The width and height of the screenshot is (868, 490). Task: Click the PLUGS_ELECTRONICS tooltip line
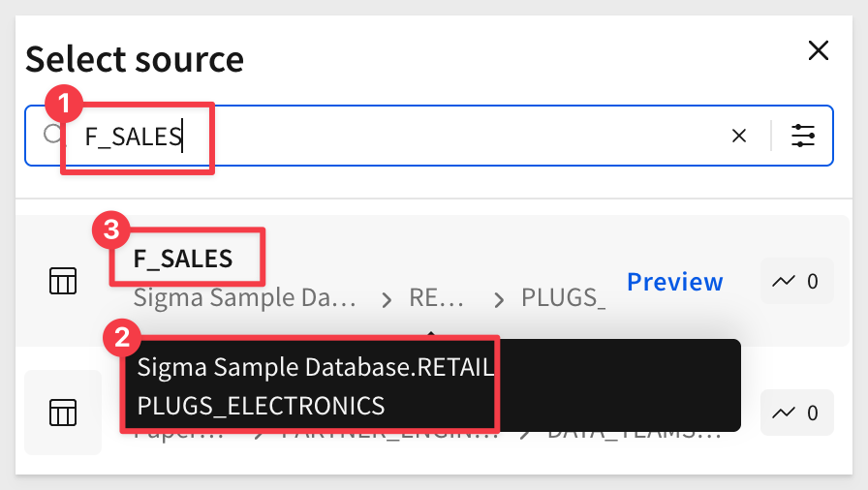261,406
